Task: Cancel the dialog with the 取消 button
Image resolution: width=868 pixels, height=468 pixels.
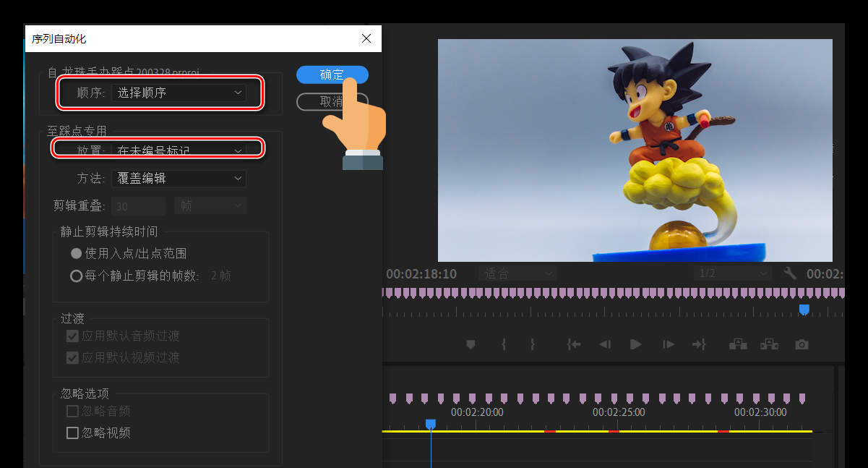Action: (x=332, y=102)
